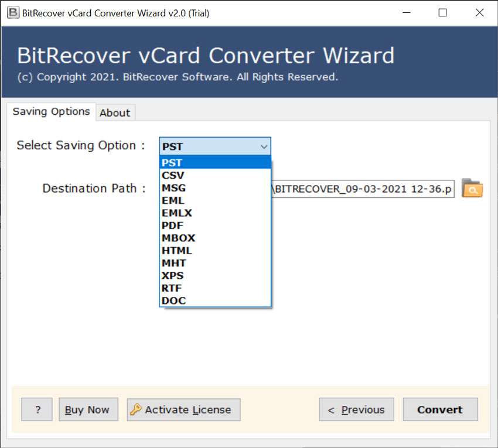Image resolution: width=498 pixels, height=448 pixels.
Task: Pick MBOX from the dropdown list
Action: click(215, 238)
